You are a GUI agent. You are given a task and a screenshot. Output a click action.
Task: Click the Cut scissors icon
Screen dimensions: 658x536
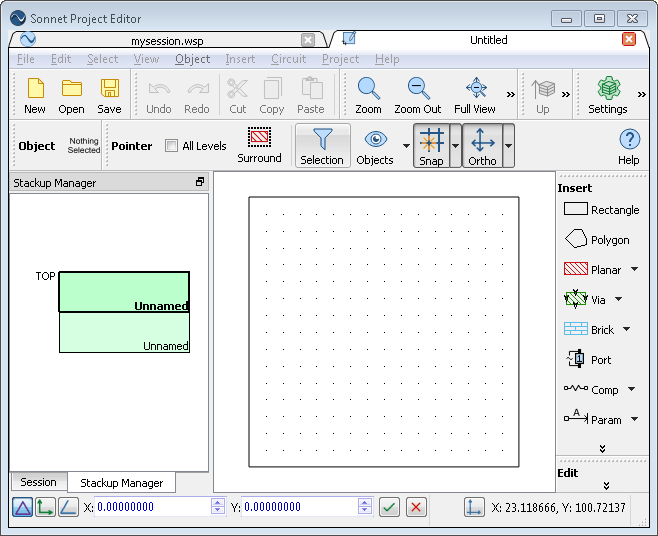point(238,96)
